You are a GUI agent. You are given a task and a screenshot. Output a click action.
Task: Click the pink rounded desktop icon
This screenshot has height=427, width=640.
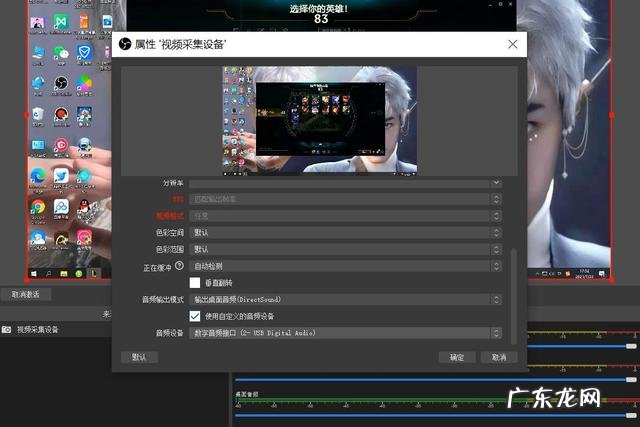point(84,237)
